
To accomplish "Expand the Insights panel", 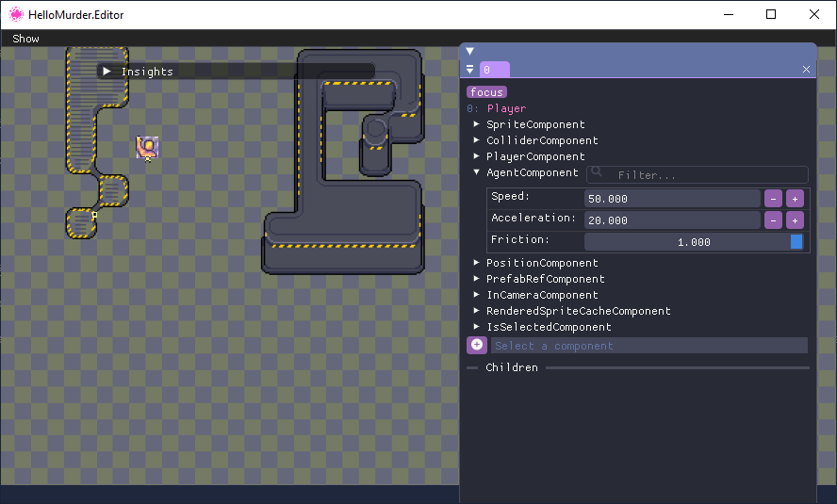I will [107, 72].
